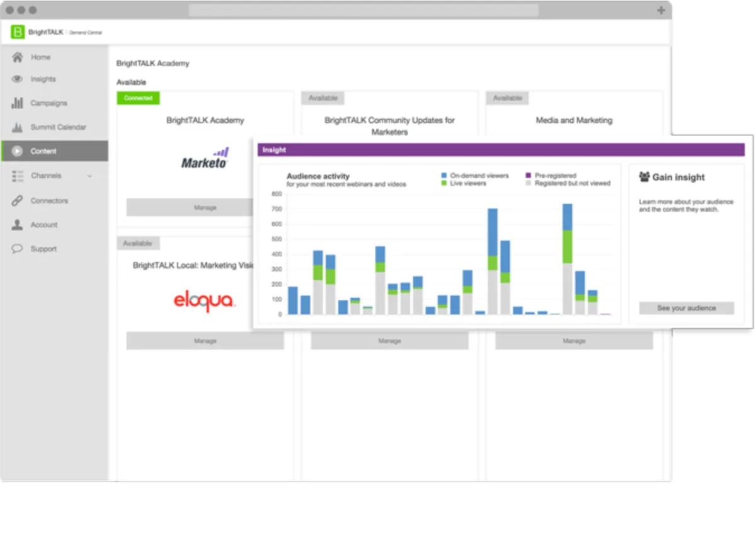Click the gray Registered but not viewed swatch
Screen dimensions: 756x560
point(529,183)
